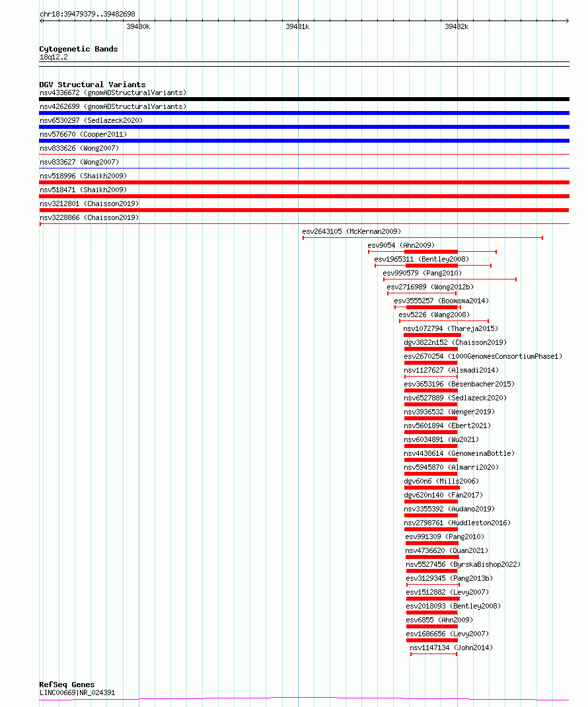Open nsv3212801 (Chaisson2019) entry

click(x=89, y=204)
